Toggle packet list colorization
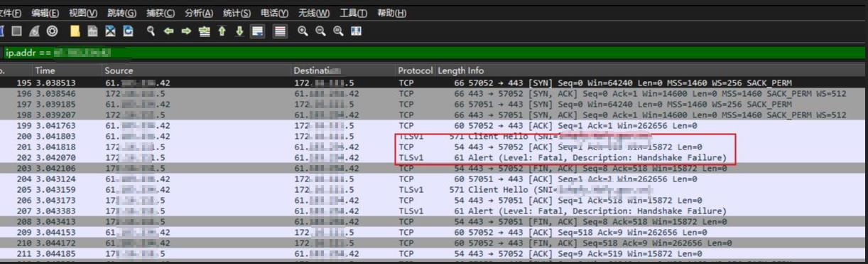This screenshot has width=868, height=264. 280,31
